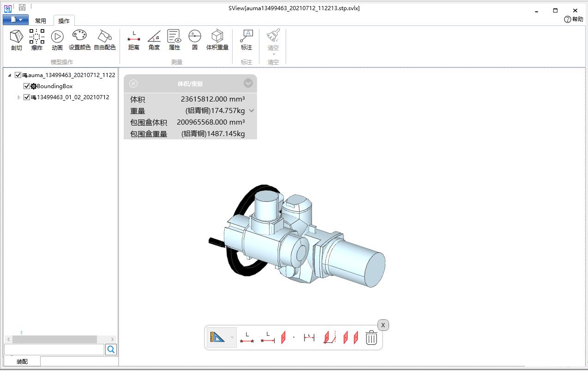This screenshot has height=371, width=588.
Task: Activate the 爆炸 explode view tool
Action: click(x=37, y=40)
